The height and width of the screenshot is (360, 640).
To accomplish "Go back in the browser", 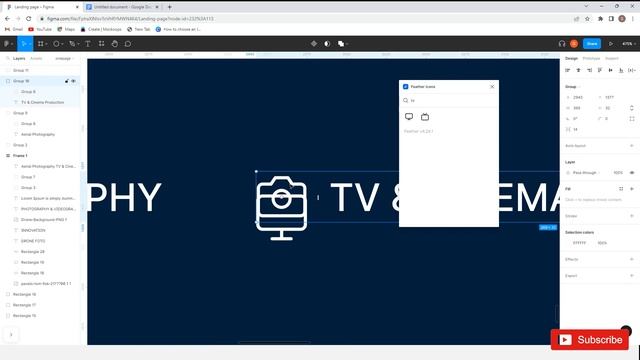I will coord(7,18).
